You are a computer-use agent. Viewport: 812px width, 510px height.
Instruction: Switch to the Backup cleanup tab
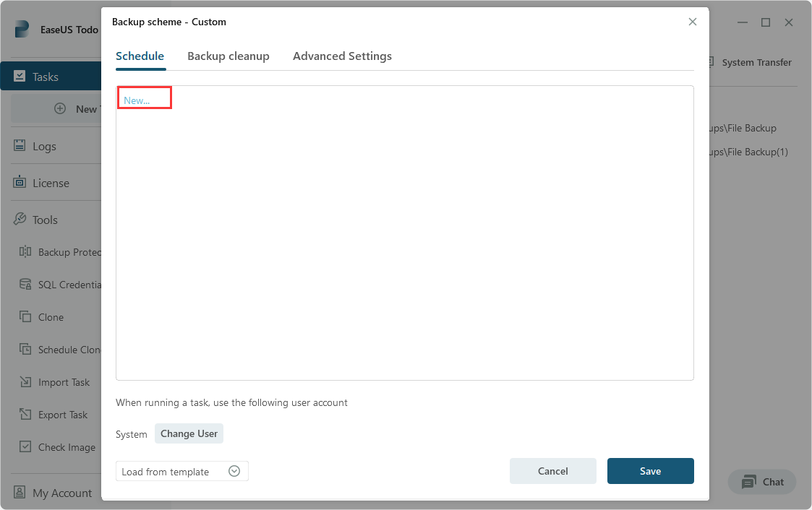(228, 56)
